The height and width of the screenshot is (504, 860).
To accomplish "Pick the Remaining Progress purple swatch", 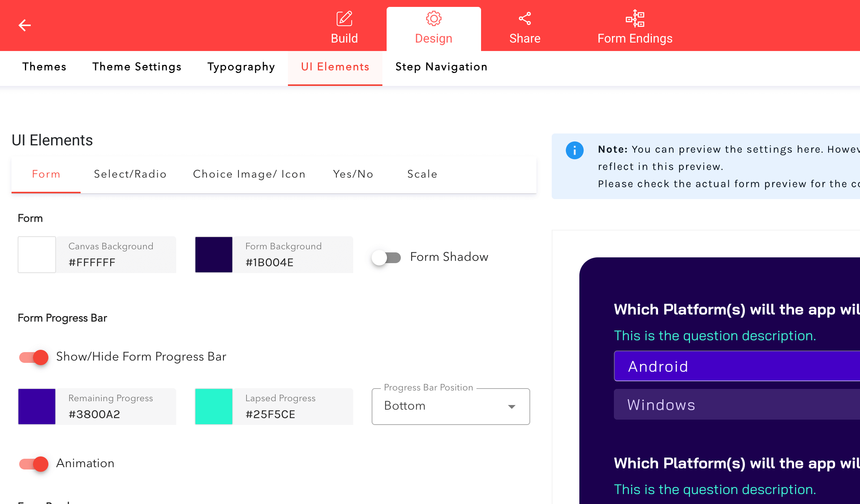I will click(x=37, y=407).
